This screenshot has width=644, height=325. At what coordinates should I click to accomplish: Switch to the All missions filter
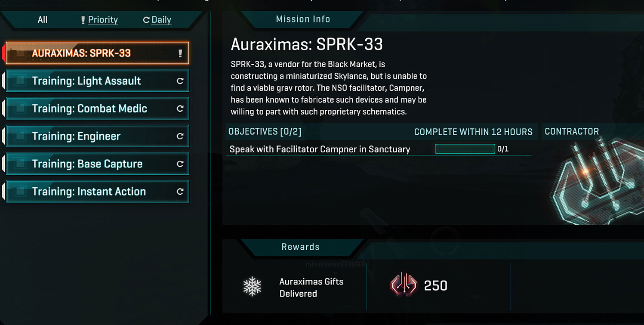43,20
